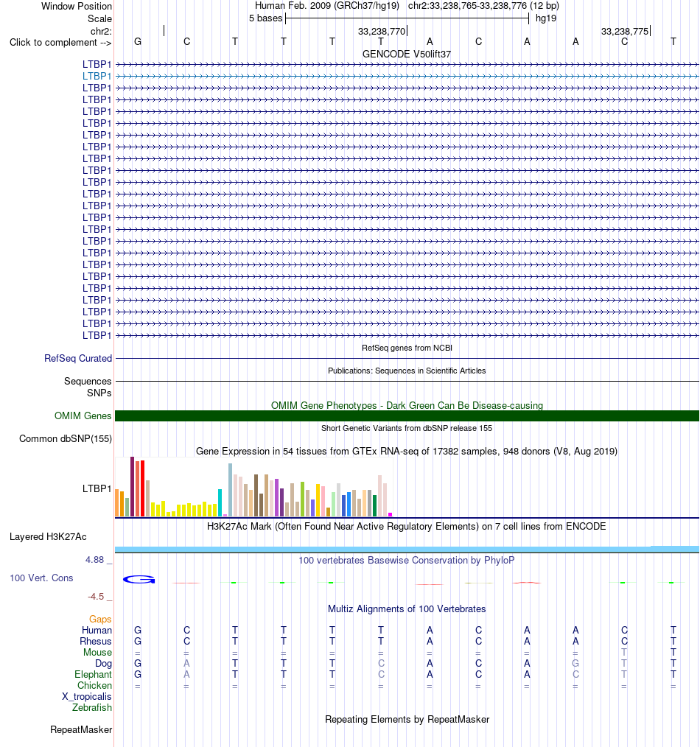Viewport: 700px width, 747px height.
Task: Click the 33,238,770 ruler coordinate
Action: (382, 32)
